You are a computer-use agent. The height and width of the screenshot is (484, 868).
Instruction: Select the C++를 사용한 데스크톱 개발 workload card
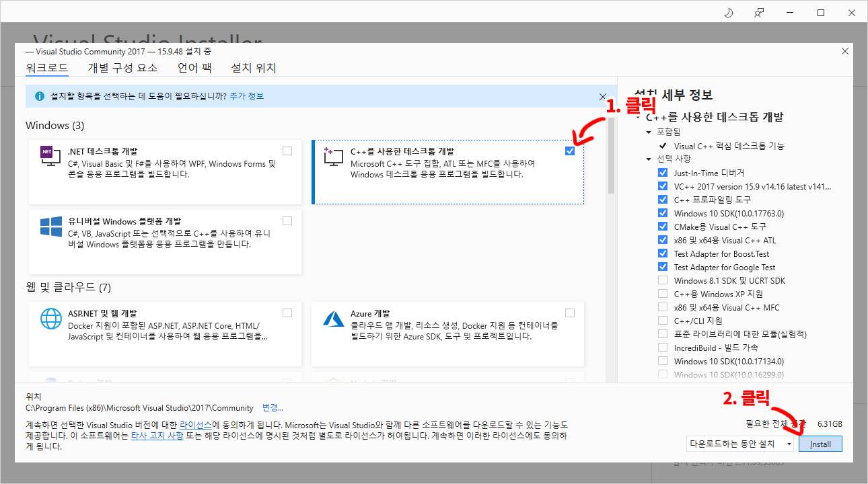[448, 171]
